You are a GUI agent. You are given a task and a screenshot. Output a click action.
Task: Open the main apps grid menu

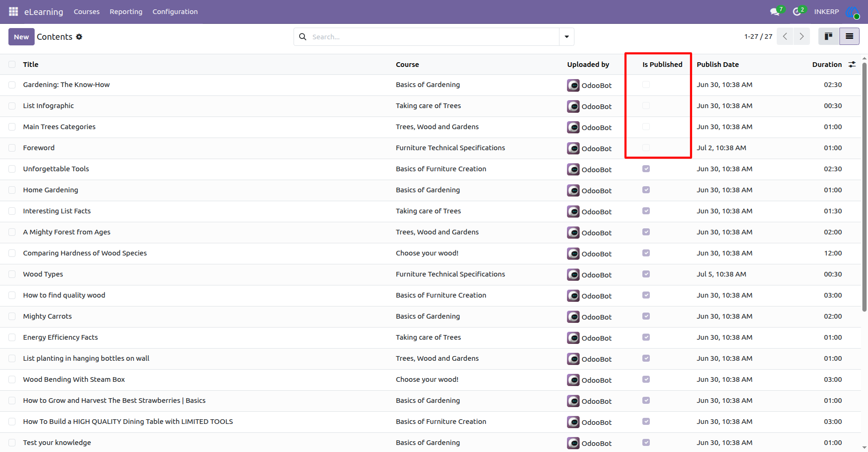coord(13,11)
